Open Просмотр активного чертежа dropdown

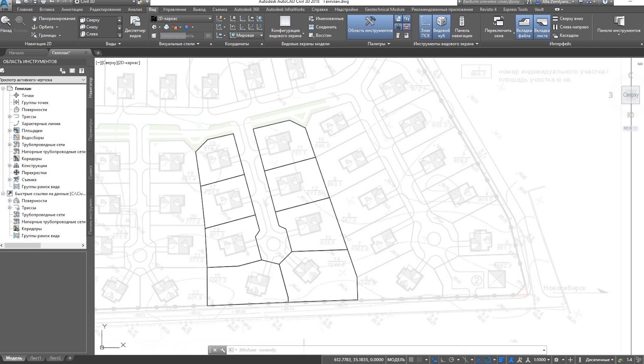pos(43,80)
